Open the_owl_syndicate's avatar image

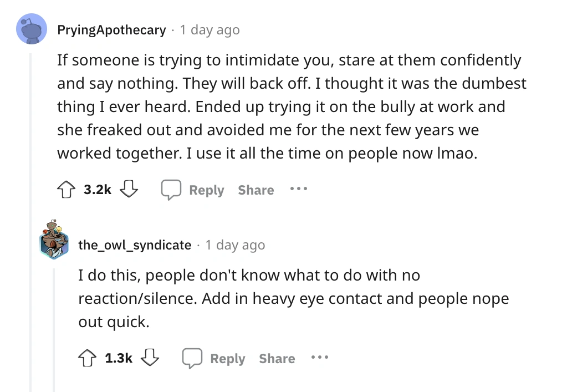pyautogui.click(x=53, y=239)
